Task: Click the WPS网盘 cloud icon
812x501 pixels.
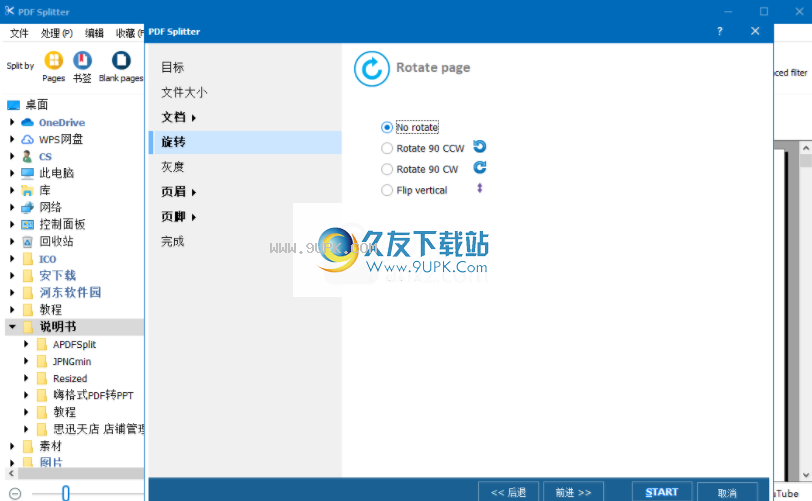Action: click(27, 139)
